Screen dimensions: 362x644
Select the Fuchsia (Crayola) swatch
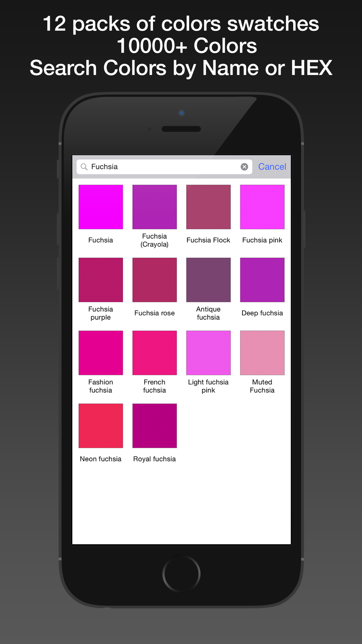(155, 207)
